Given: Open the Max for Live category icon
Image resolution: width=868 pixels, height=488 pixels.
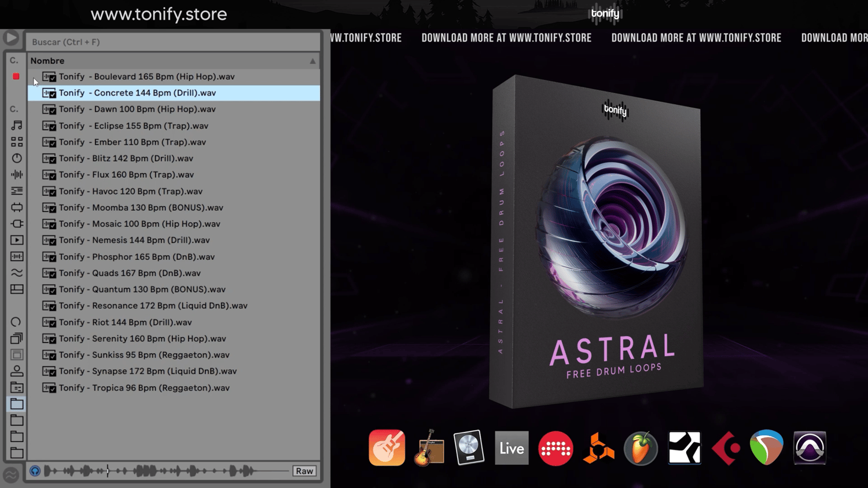Looking at the screenshot, I should pyautogui.click(x=17, y=207).
